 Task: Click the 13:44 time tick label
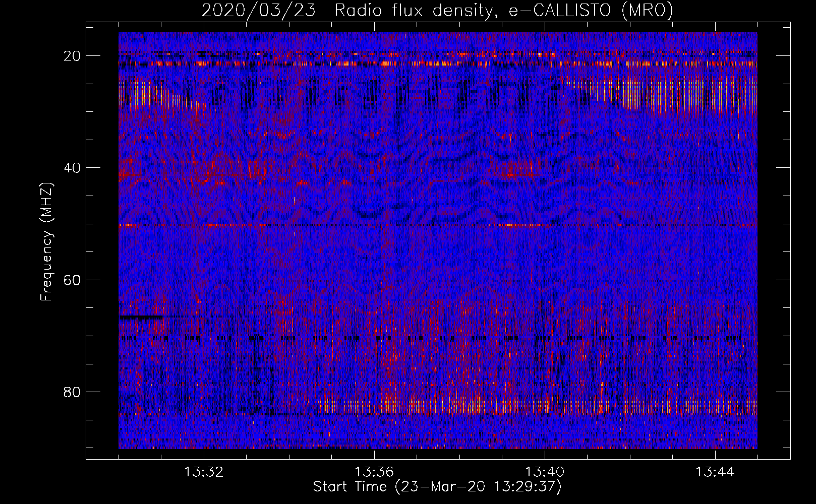pos(715,472)
